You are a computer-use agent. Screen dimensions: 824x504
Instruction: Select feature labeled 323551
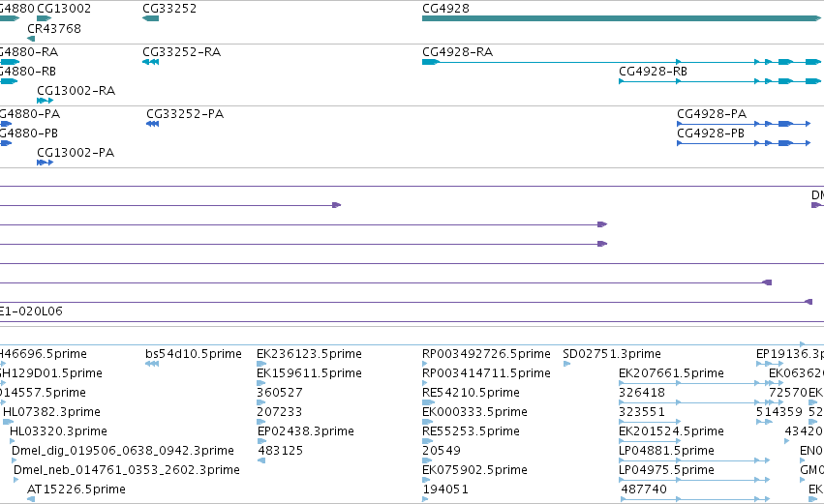642,412
